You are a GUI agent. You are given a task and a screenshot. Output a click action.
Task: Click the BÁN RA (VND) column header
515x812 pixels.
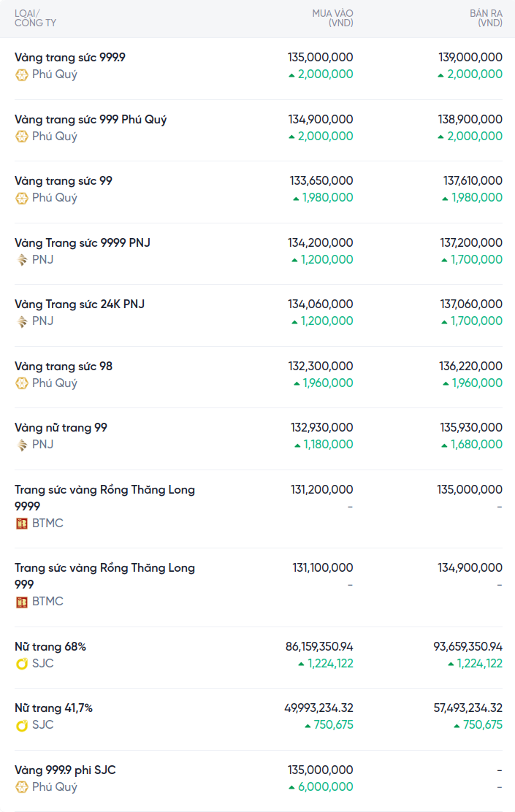(486, 18)
